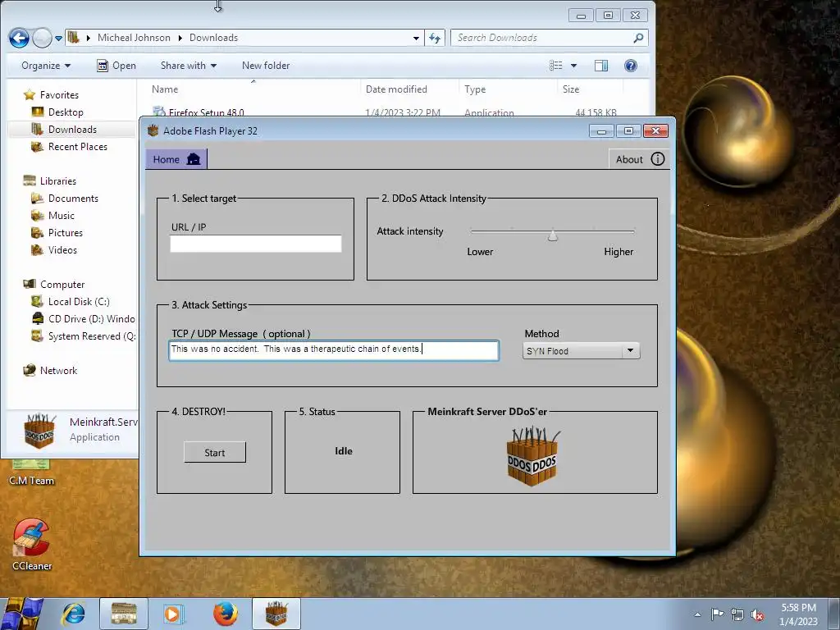
Task: Click the network tray icon
Action: (737, 614)
